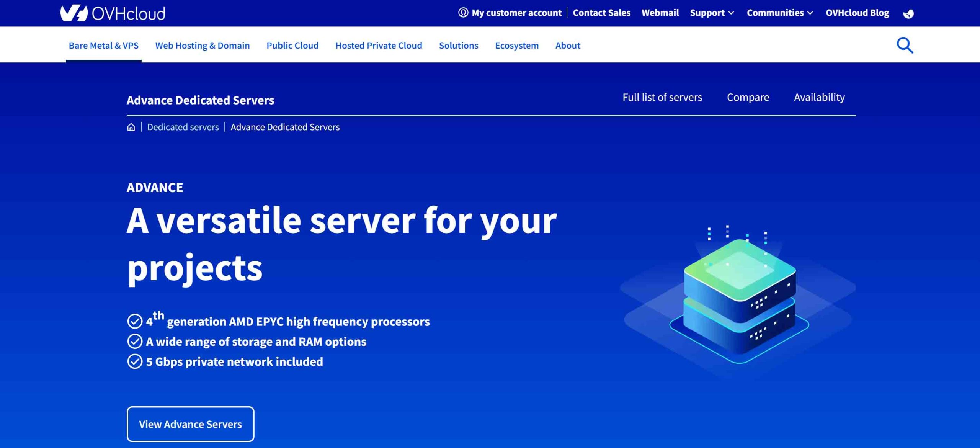Click the globe language selector icon
The width and height of the screenshot is (980, 448).
pos(908,13)
